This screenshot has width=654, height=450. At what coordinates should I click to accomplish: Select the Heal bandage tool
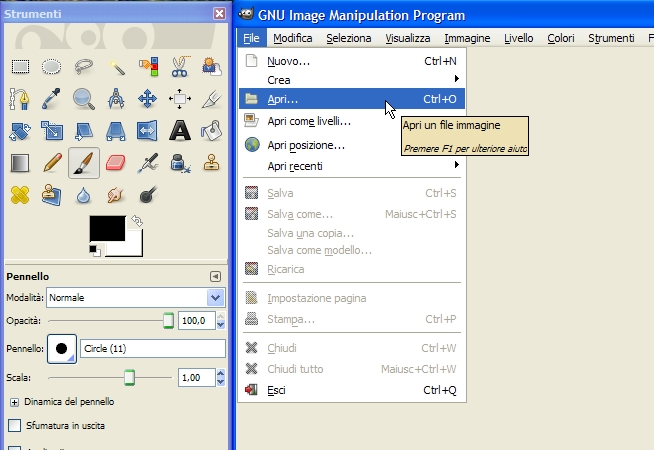pos(20,195)
